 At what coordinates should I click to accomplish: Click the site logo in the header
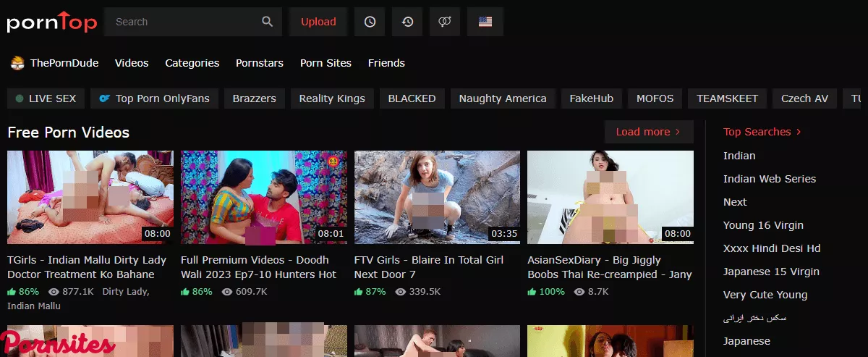(52, 22)
